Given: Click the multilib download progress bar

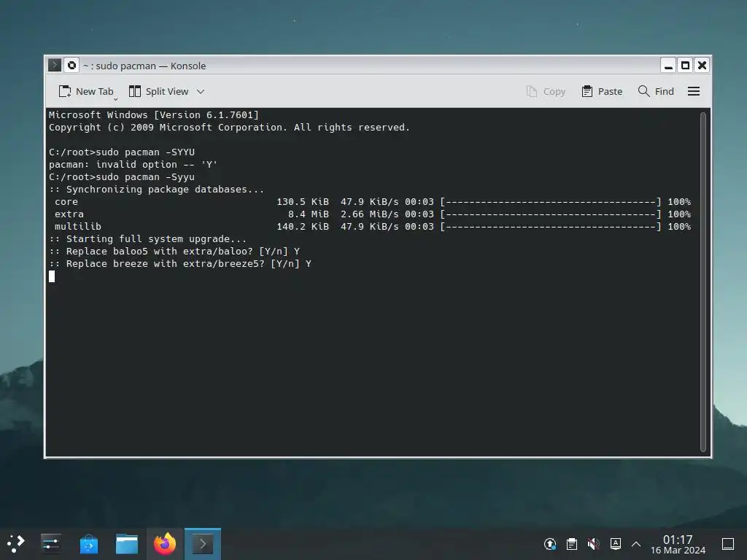Looking at the screenshot, I should (551, 227).
